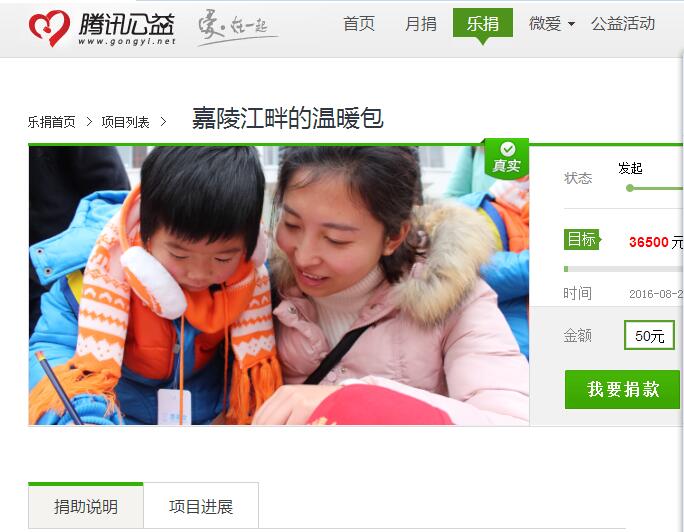Click the 发起 status dot marker
The image size is (684, 532).
coord(629,188)
